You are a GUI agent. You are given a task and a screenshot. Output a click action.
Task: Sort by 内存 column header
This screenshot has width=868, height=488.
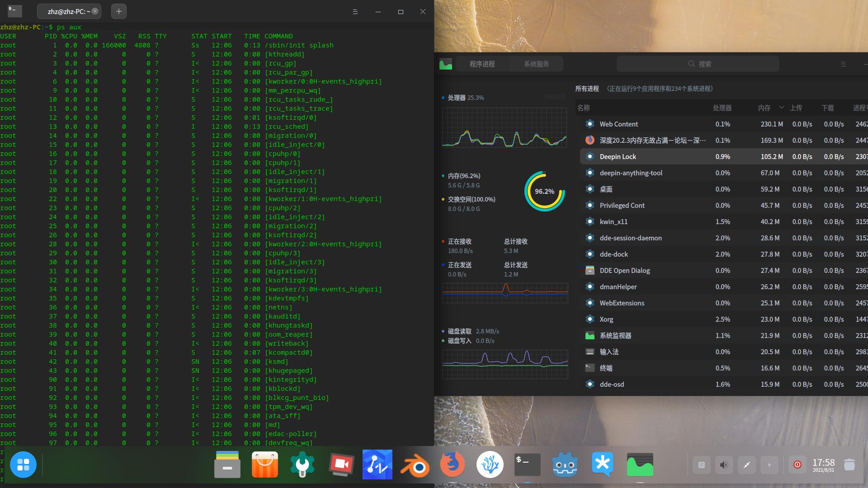click(x=764, y=108)
